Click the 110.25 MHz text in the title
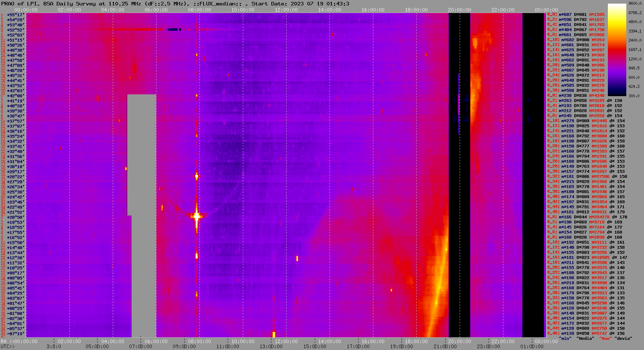The width and height of the screenshot is (644, 350). point(125,4)
